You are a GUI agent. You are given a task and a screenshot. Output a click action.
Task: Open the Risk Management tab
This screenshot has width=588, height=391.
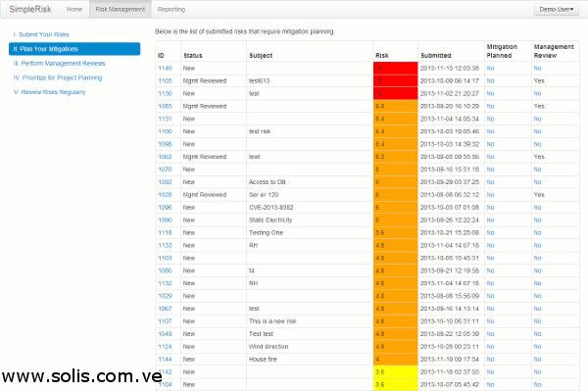click(120, 10)
